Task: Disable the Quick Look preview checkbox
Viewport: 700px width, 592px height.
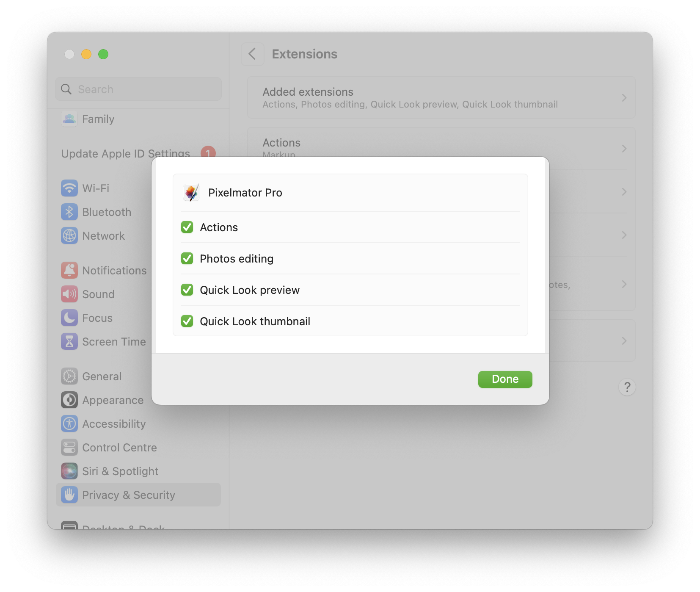Action: [x=187, y=290]
